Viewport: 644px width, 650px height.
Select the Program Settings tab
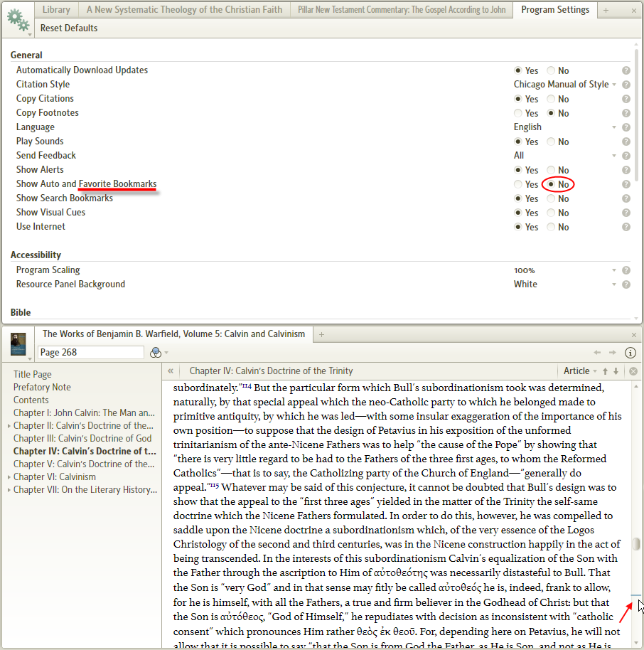click(555, 10)
